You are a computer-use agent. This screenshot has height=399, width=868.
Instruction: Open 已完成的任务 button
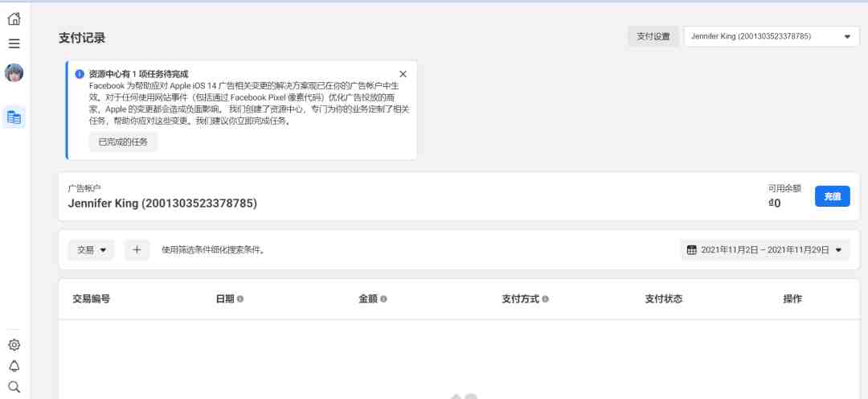123,142
